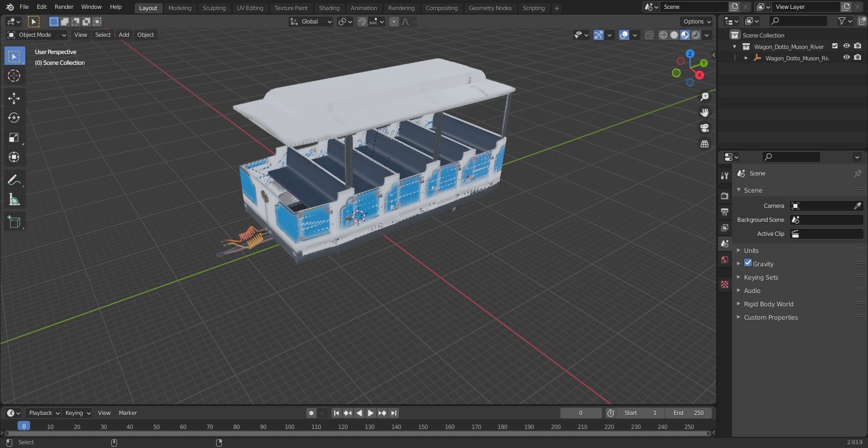The image size is (868, 448).
Task: Switch to wireframe viewport shading
Action: [663, 36]
